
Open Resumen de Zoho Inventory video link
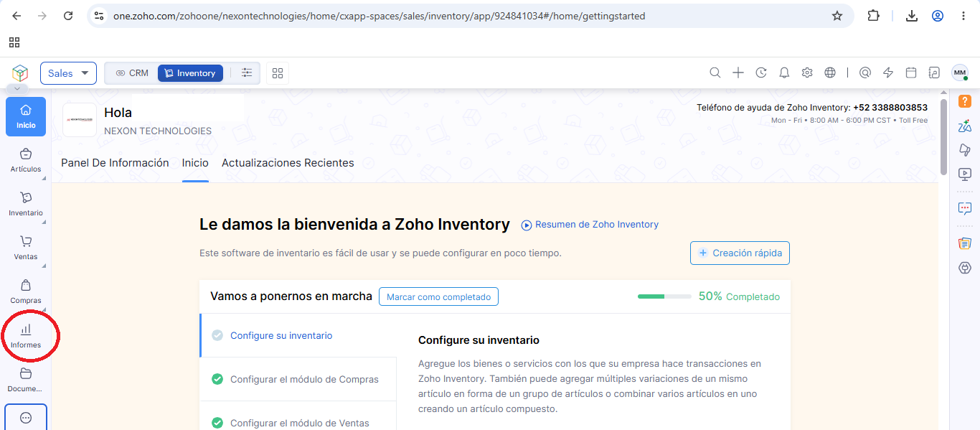coord(590,225)
